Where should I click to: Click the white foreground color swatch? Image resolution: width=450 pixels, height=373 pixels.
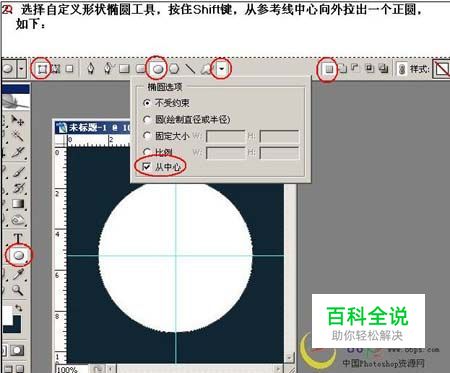pyautogui.click(x=7, y=315)
